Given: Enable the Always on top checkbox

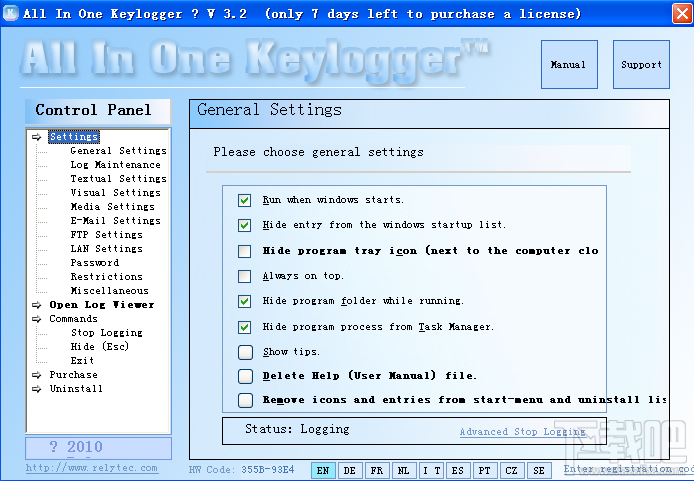Looking at the screenshot, I should (244, 276).
